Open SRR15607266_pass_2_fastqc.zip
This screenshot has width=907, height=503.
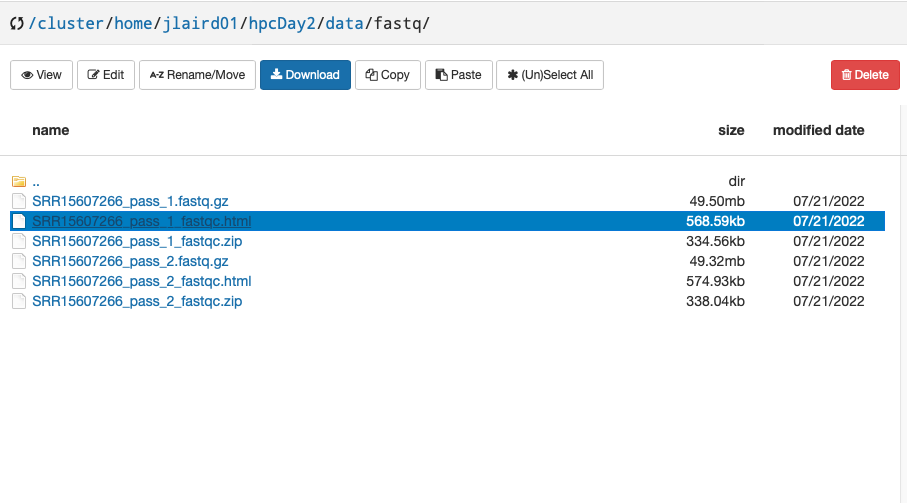pyautogui.click(x=137, y=301)
